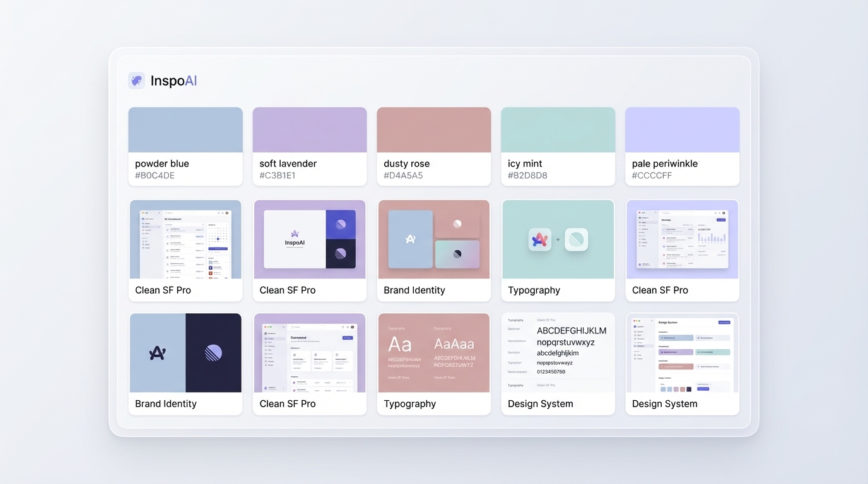
Task: Open the first Clean SF Pro dashboard thumbnail
Action: [x=185, y=239]
